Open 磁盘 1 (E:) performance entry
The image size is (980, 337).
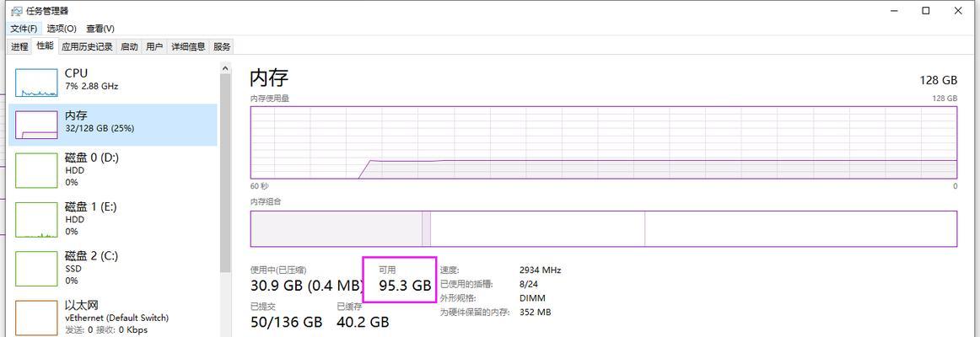point(113,218)
